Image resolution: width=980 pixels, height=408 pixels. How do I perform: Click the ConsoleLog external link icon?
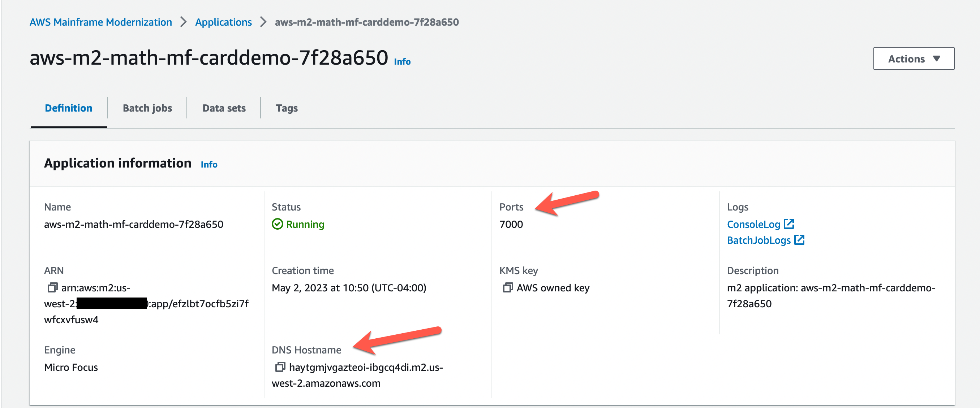[789, 224]
